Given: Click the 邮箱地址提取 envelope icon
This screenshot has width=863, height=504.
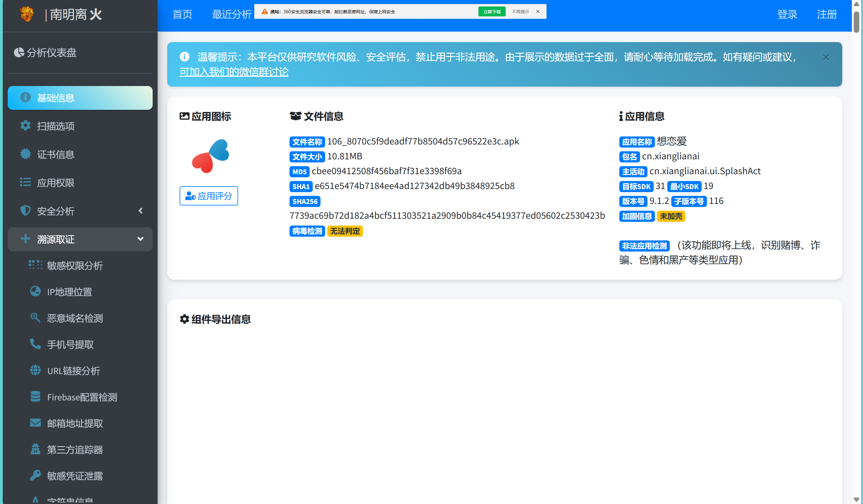Looking at the screenshot, I should coord(35,423).
